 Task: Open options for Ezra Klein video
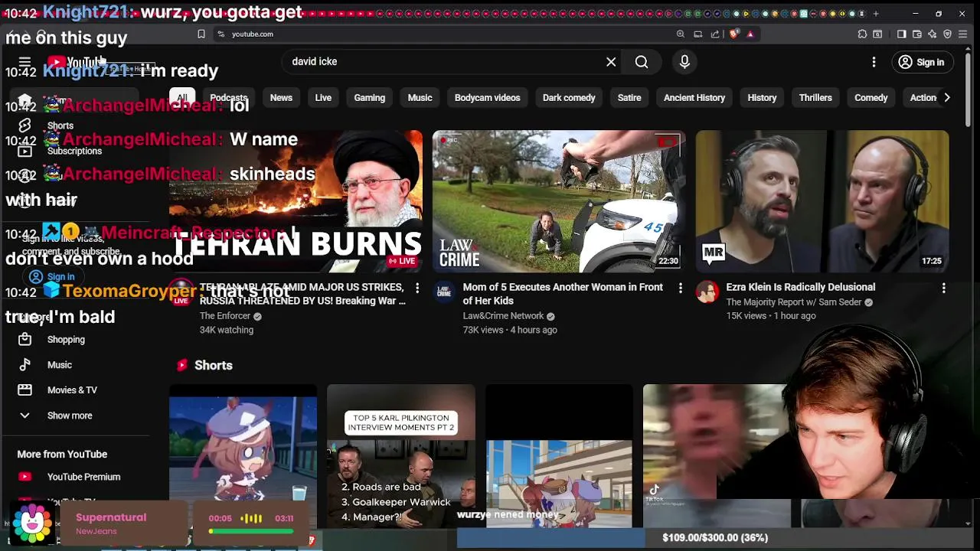pos(943,288)
